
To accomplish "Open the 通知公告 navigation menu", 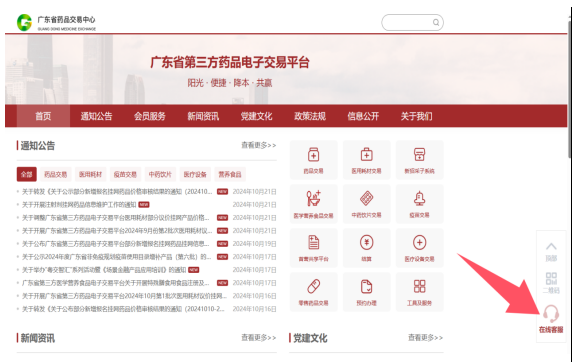I will (x=96, y=116).
